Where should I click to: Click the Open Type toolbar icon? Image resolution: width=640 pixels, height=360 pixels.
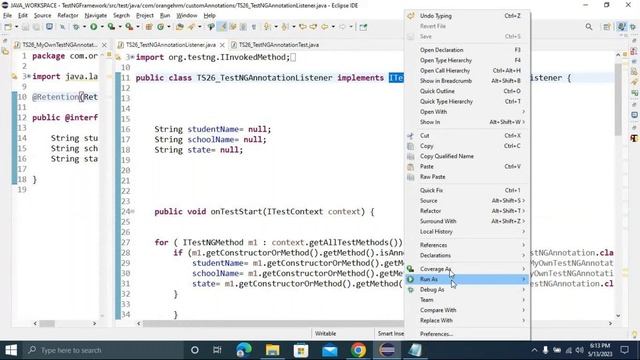click(180, 27)
